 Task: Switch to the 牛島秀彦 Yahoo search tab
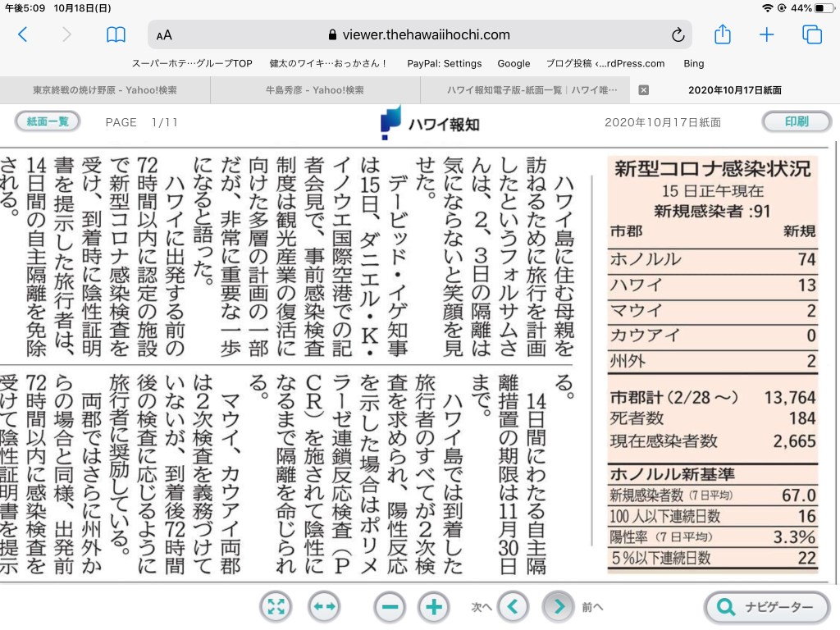click(x=315, y=89)
